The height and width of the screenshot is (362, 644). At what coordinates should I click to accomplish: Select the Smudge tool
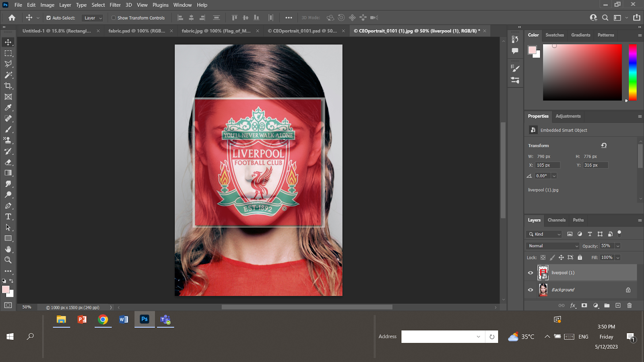click(x=8, y=184)
